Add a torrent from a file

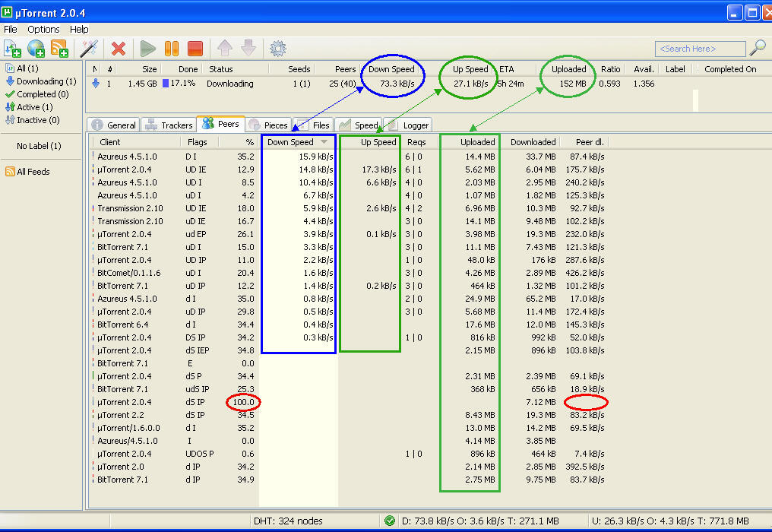pyautogui.click(x=12, y=48)
